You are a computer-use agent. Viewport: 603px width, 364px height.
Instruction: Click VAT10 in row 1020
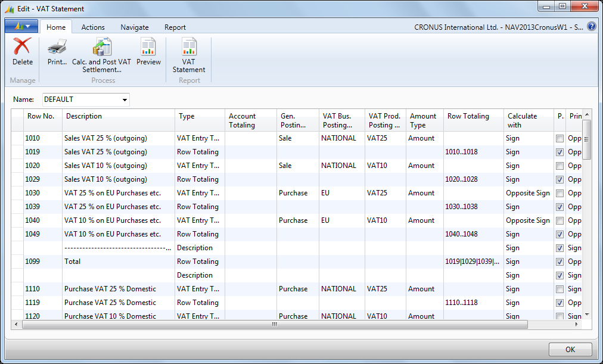(377, 166)
